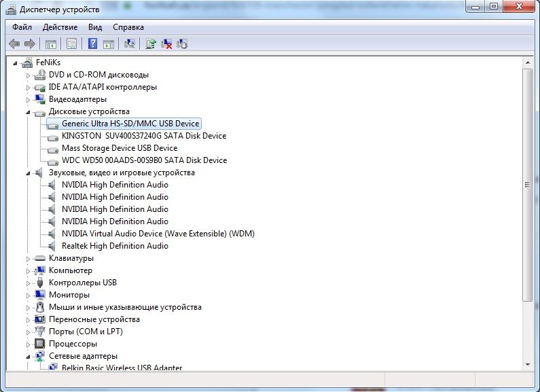Select Belkin Basic Wireless USB Adapter
This screenshot has width=540, height=392.
[x=122, y=368]
